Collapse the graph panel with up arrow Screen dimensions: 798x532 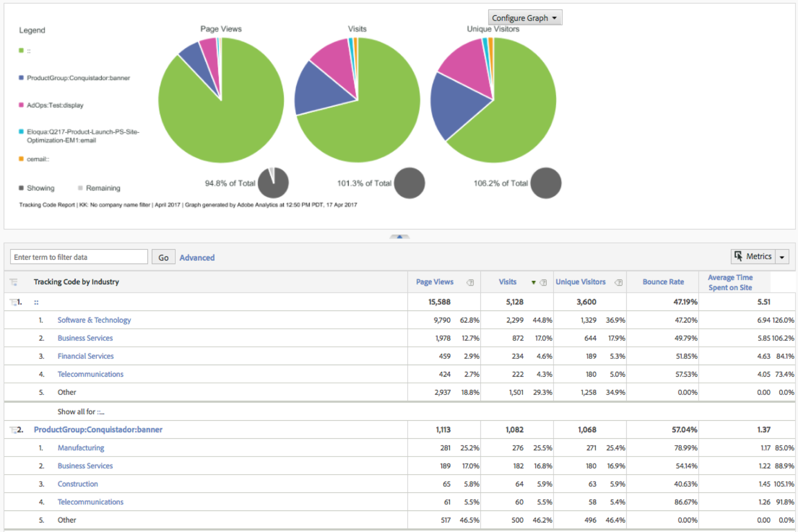(x=399, y=237)
